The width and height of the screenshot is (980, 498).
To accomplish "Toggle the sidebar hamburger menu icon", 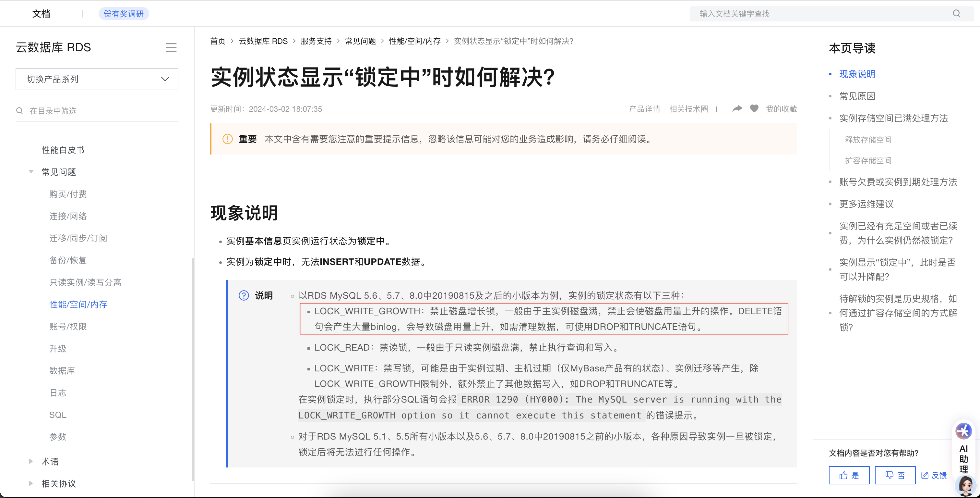I will [x=171, y=48].
